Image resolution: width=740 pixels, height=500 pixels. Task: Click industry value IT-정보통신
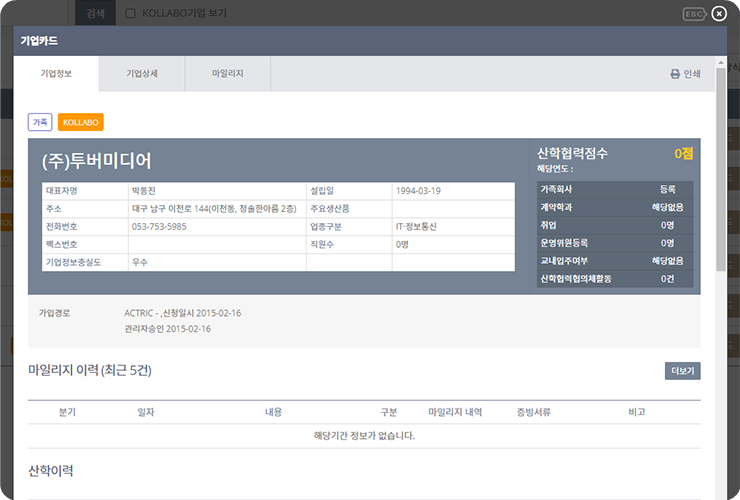(x=416, y=227)
